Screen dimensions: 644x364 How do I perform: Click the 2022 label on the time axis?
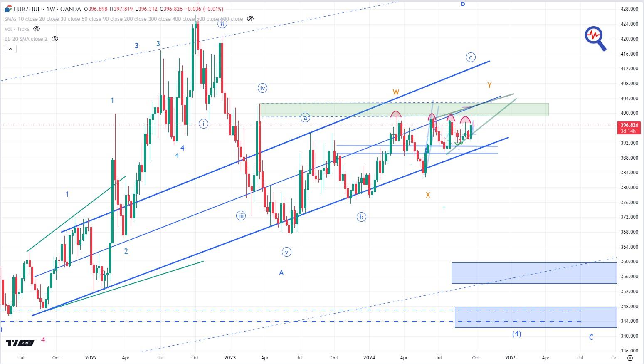(91, 357)
